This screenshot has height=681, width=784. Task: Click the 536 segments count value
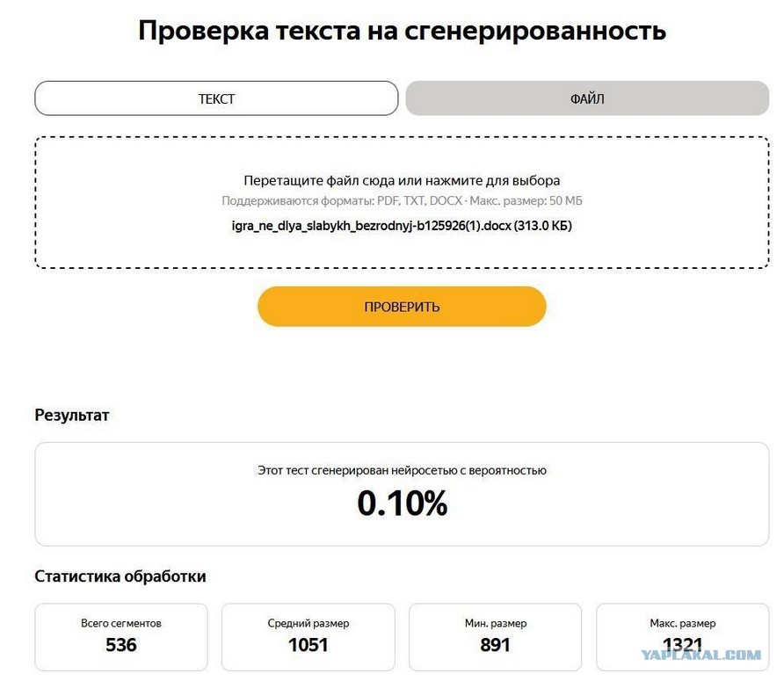(121, 645)
